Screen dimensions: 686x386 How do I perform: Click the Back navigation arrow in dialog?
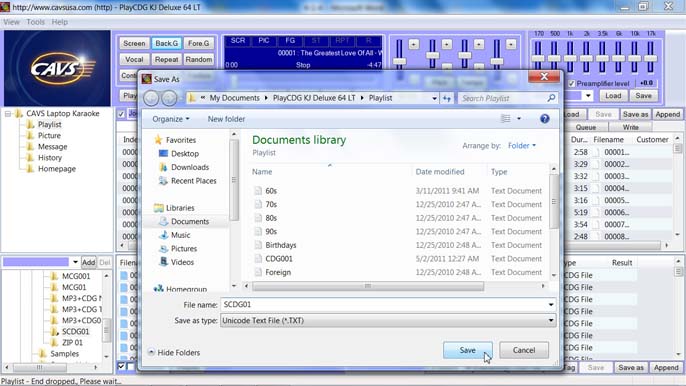tap(151, 98)
